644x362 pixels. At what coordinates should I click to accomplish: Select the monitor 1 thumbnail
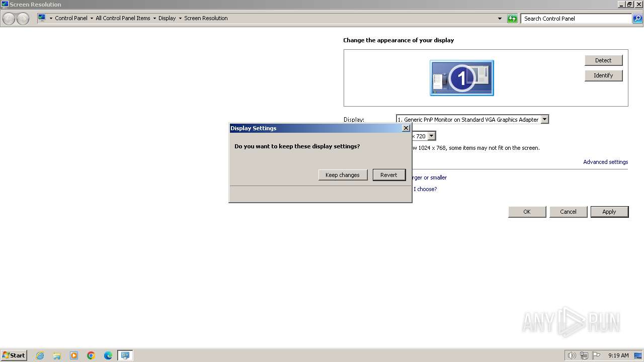pos(462,78)
